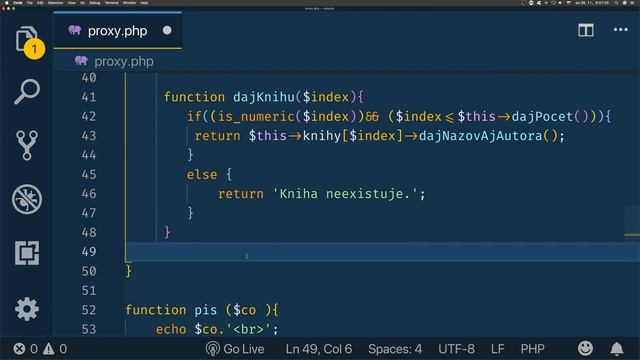Open notifications bell icon

[x=617, y=349]
